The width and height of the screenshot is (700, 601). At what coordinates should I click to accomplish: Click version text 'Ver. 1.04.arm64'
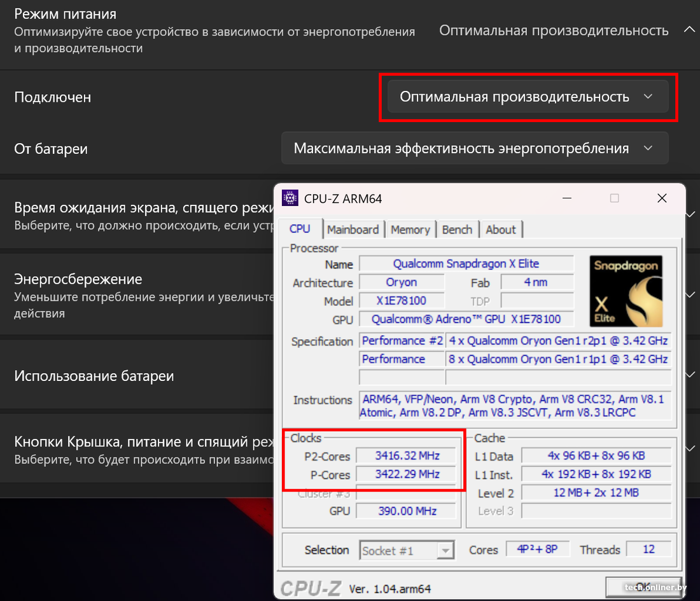coord(389,589)
